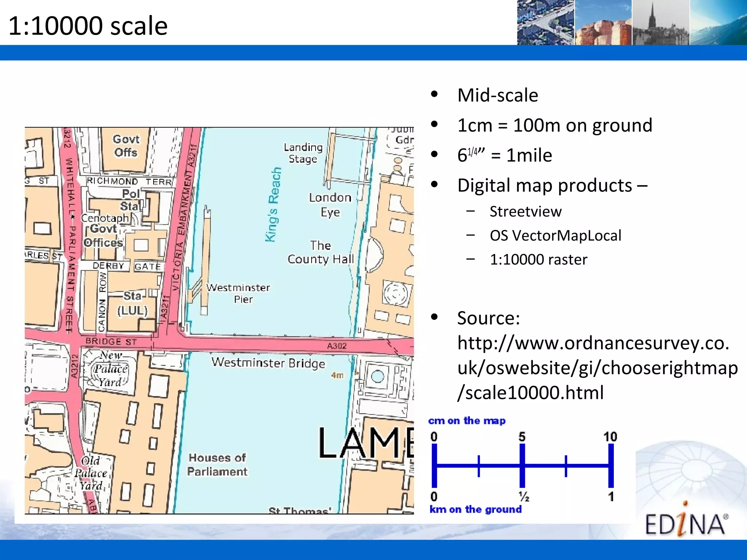This screenshot has height=560, width=747.
Task: Click the red rock photo in header
Action: [x=603, y=23]
